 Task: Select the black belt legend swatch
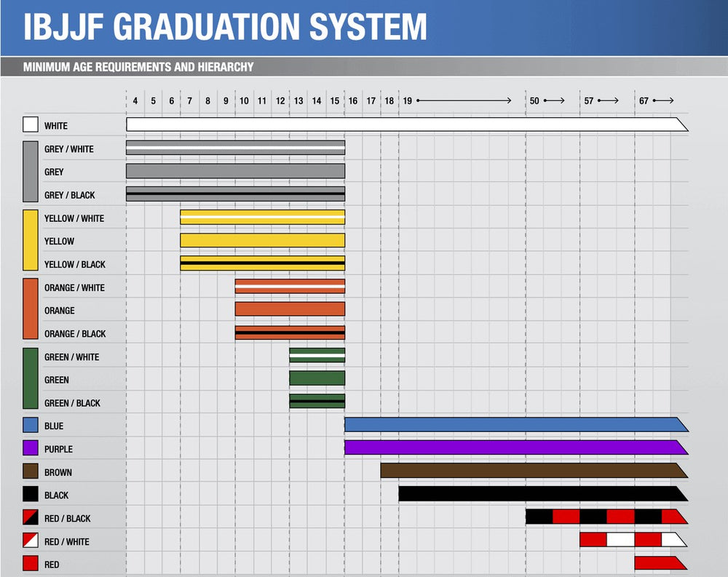[31, 494]
